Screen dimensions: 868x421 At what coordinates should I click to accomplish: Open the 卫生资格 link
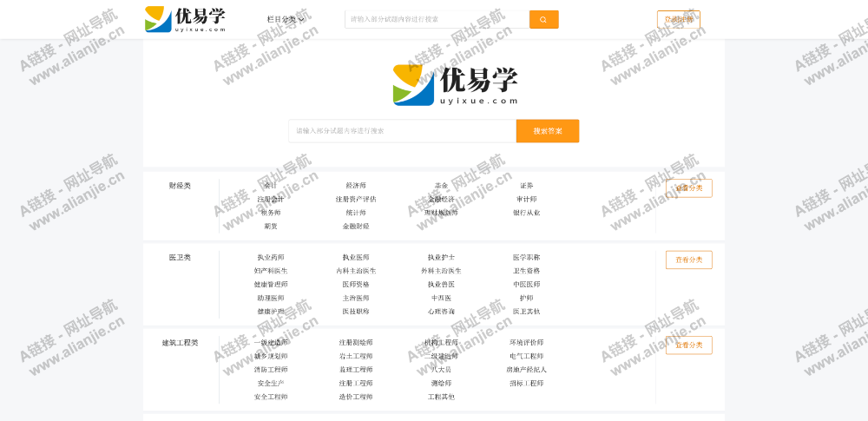tap(527, 271)
